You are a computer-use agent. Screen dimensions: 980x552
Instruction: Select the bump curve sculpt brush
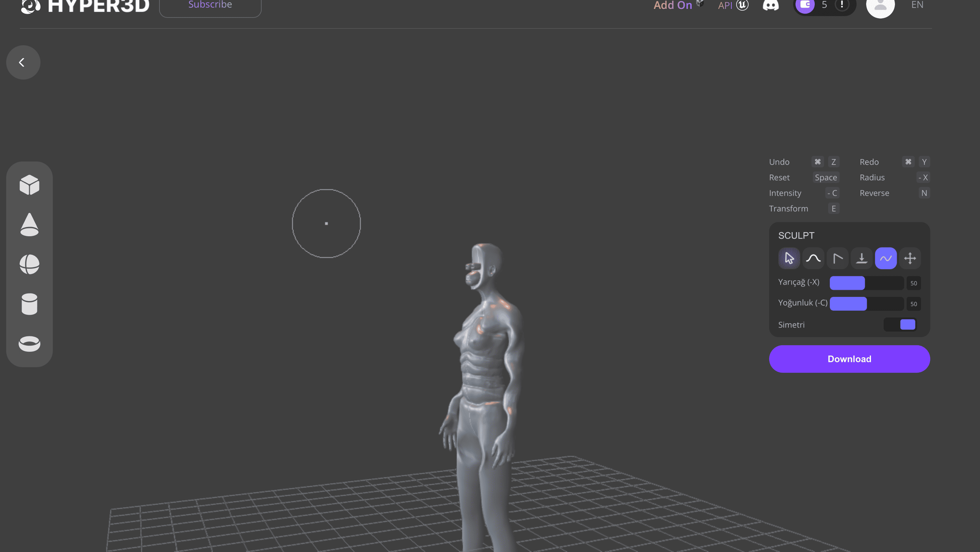click(x=813, y=258)
